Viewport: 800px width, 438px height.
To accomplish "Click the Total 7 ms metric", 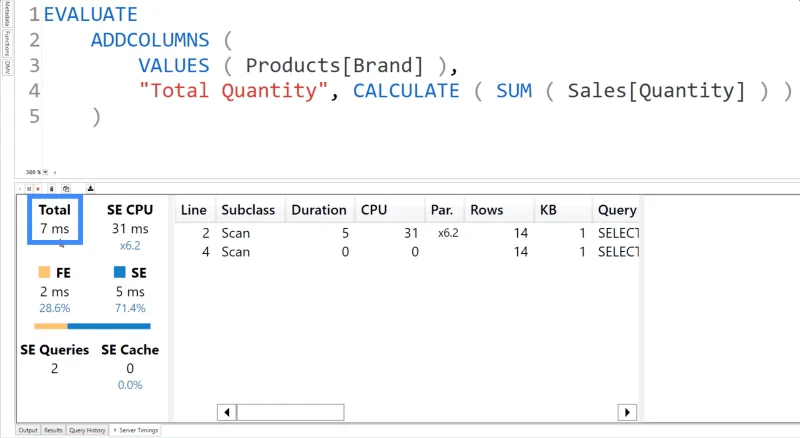I will click(55, 220).
